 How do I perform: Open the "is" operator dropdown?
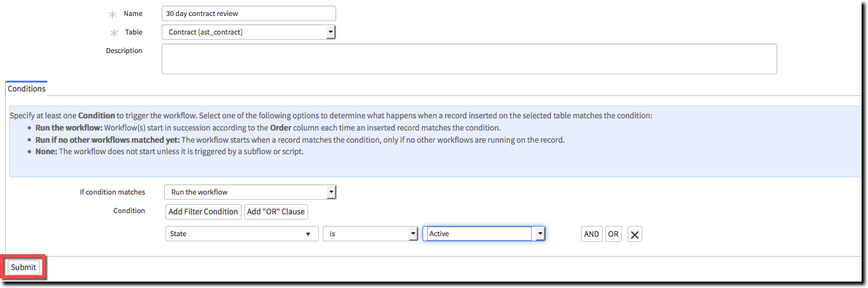click(x=370, y=234)
